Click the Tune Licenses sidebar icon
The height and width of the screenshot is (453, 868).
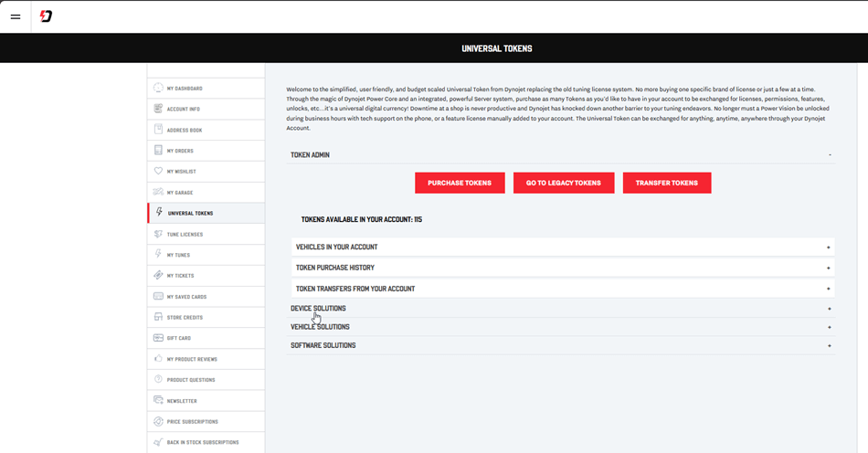158,234
